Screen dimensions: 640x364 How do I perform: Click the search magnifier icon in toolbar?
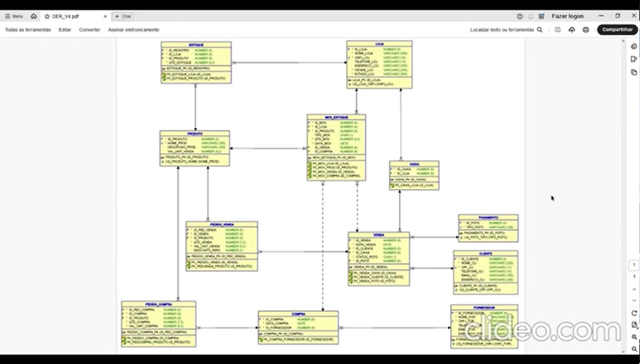[540, 30]
